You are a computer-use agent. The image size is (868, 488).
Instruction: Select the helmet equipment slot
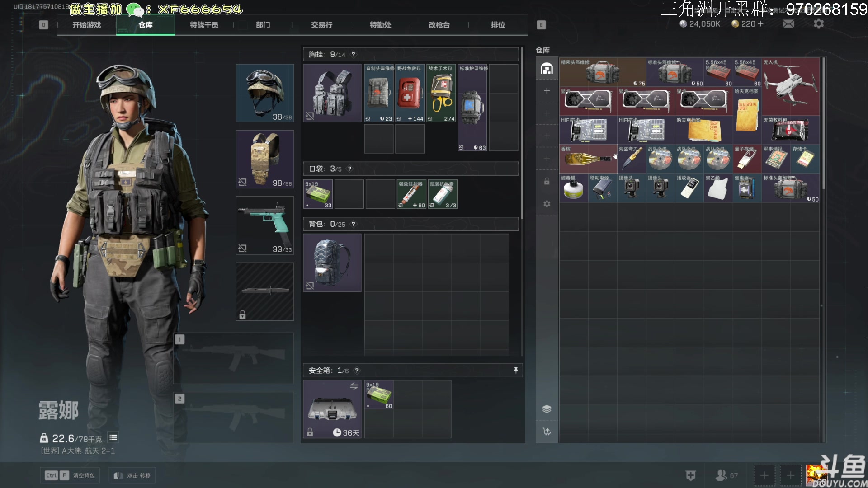click(264, 93)
